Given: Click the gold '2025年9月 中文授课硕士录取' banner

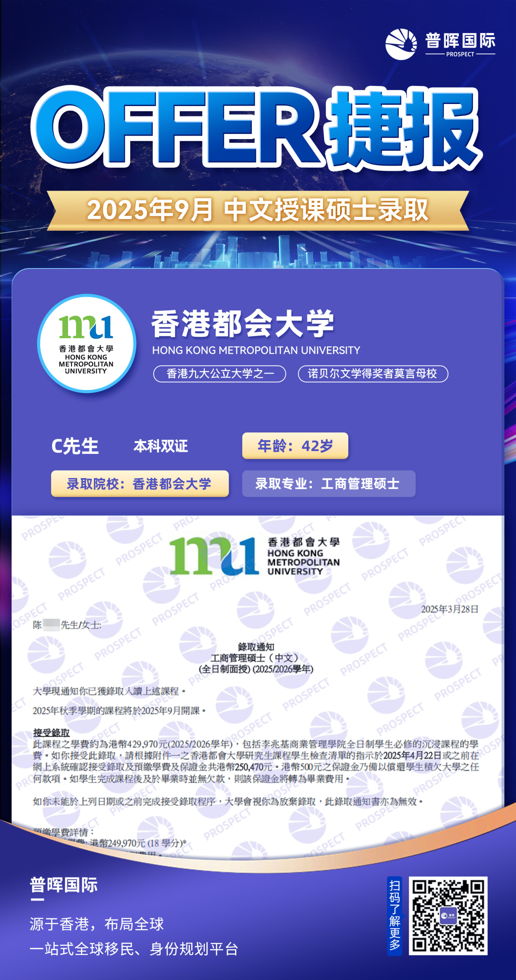Looking at the screenshot, I should [258, 210].
